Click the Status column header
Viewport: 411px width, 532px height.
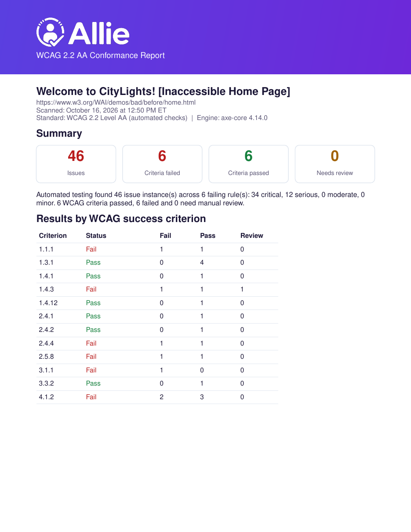[96, 236]
